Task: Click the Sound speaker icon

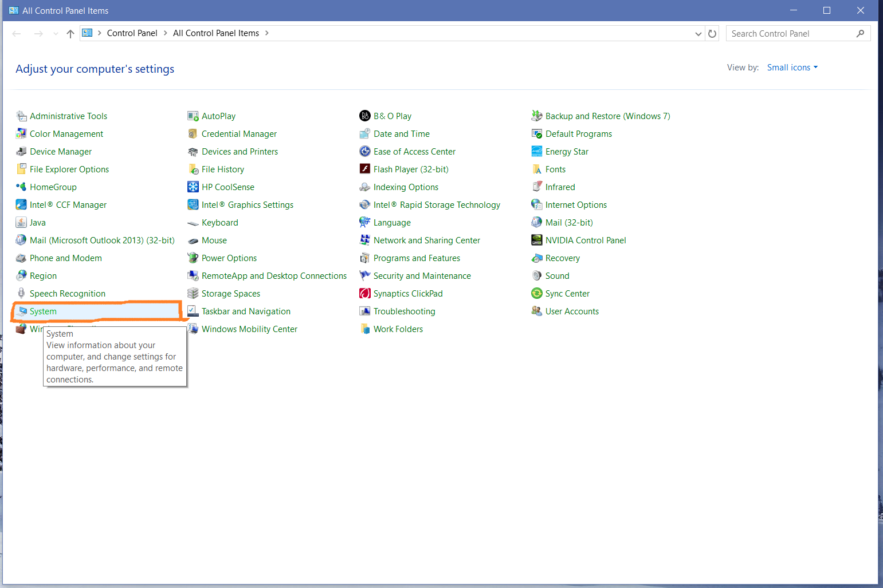Action: (537, 276)
